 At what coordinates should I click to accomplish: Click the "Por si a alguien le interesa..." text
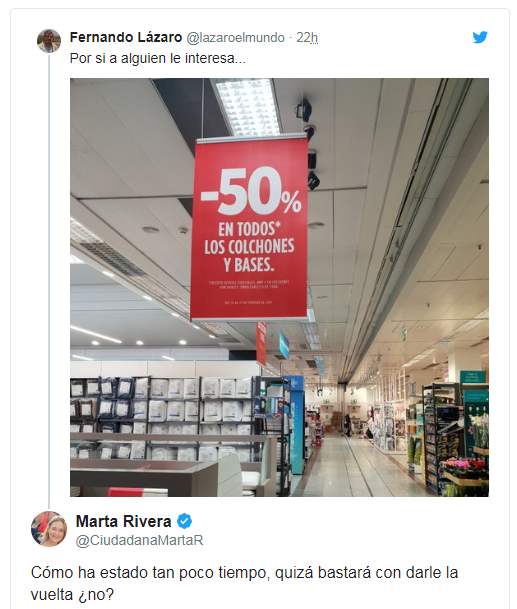pos(158,59)
